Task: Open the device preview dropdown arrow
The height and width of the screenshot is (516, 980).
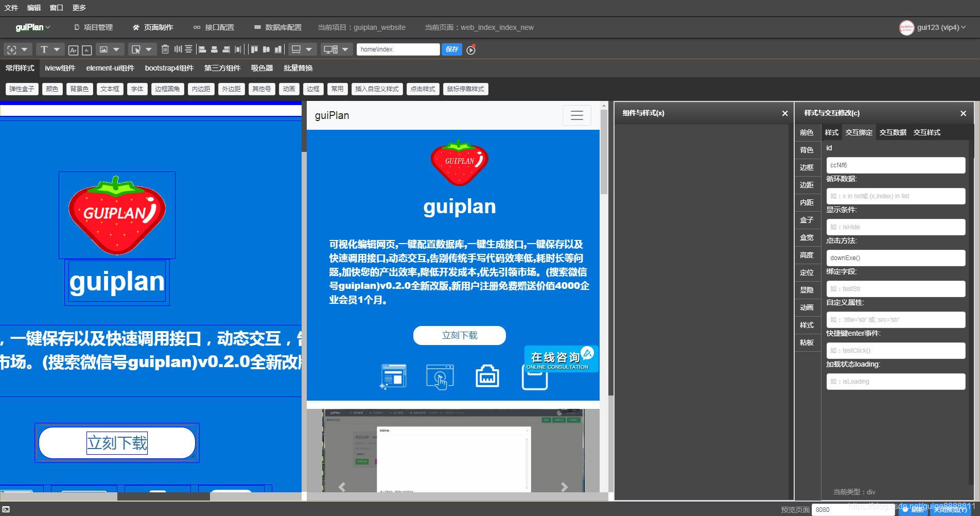Action: coord(345,49)
